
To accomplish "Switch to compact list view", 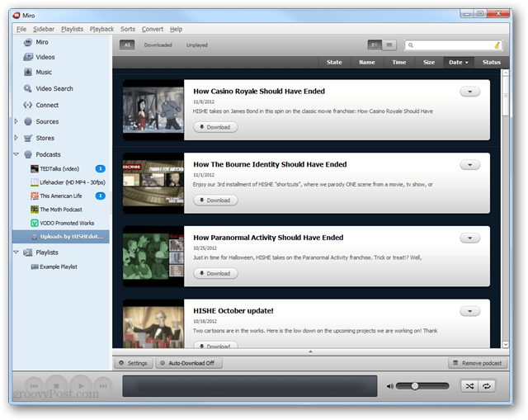I will tap(389, 45).
